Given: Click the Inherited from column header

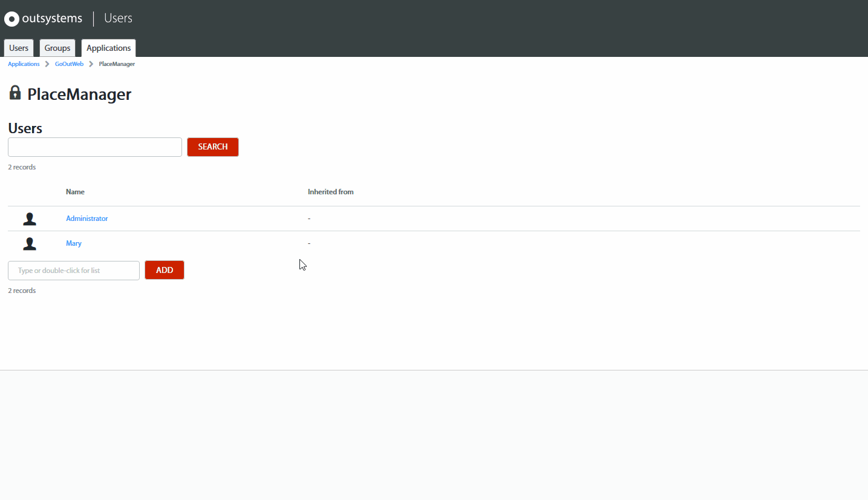Looking at the screenshot, I should 330,191.
